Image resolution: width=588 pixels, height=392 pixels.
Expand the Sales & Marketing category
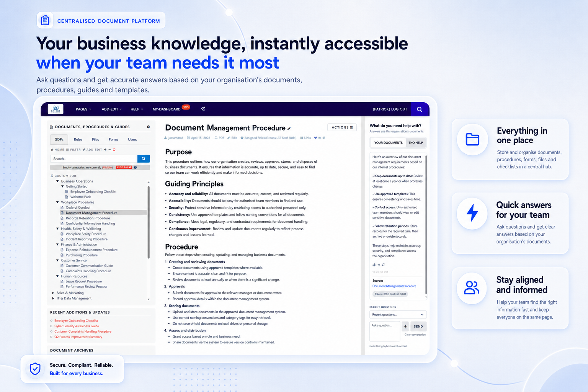pos(53,293)
